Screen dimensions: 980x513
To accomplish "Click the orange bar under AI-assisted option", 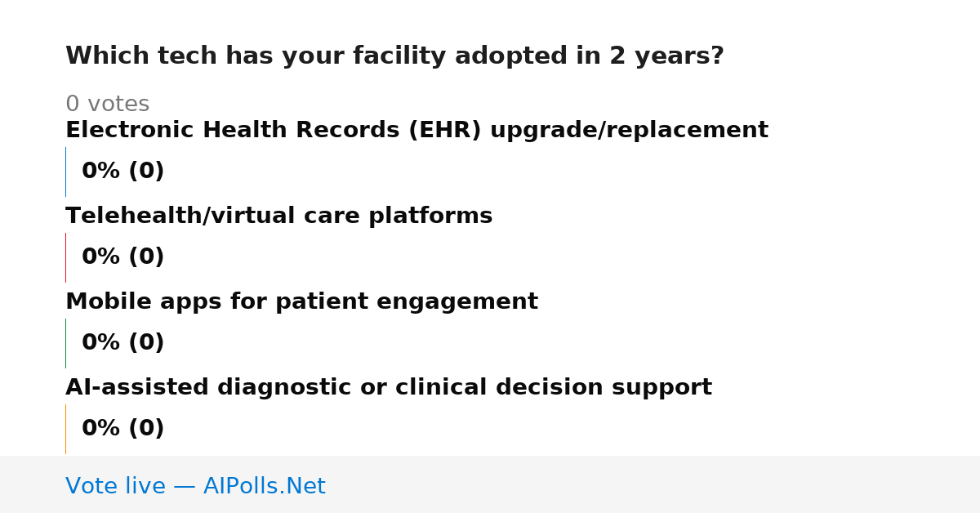I will [65, 429].
